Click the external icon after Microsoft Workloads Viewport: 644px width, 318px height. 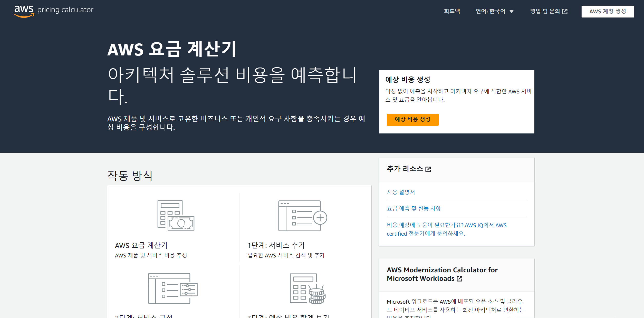(x=459, y=279)
